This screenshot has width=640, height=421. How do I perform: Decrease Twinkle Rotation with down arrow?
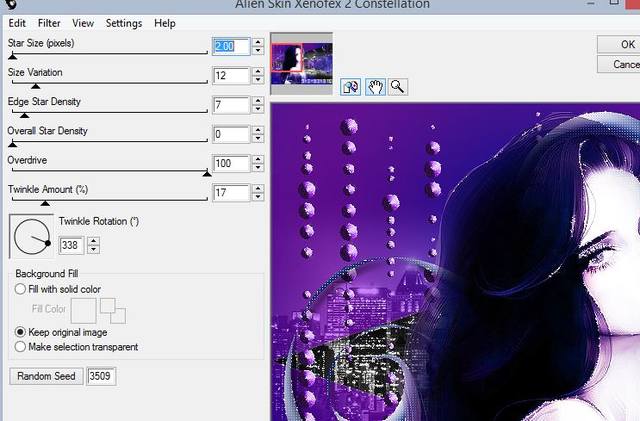click(x=93, y=249)
